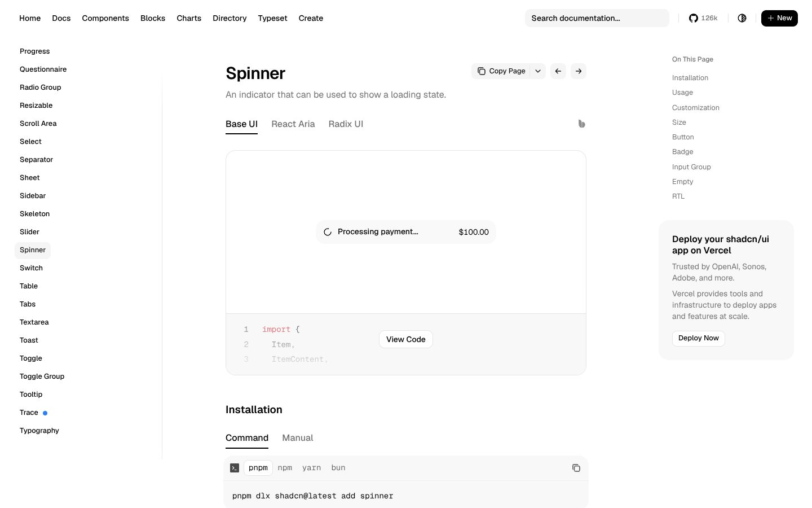Switch to the React Aria tab
Image resolution: width=812 pixels, height=508 pixels.
pos(293,124)
